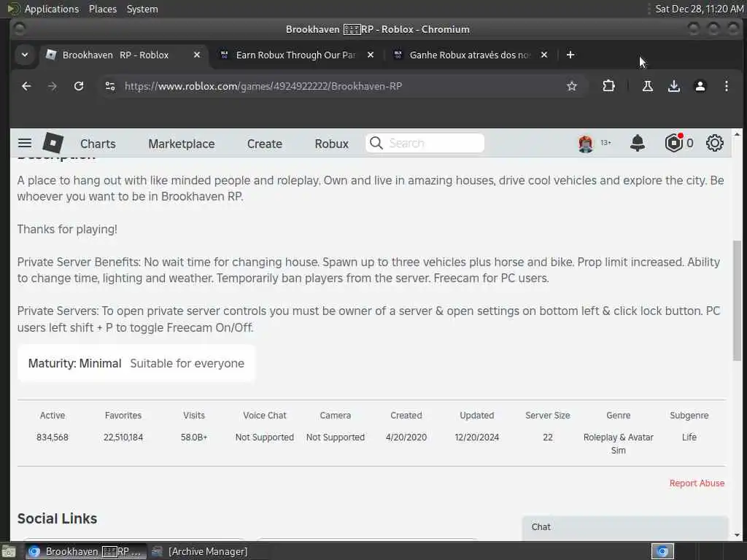
Task: Open the Charts page
Action: [98, 144]
